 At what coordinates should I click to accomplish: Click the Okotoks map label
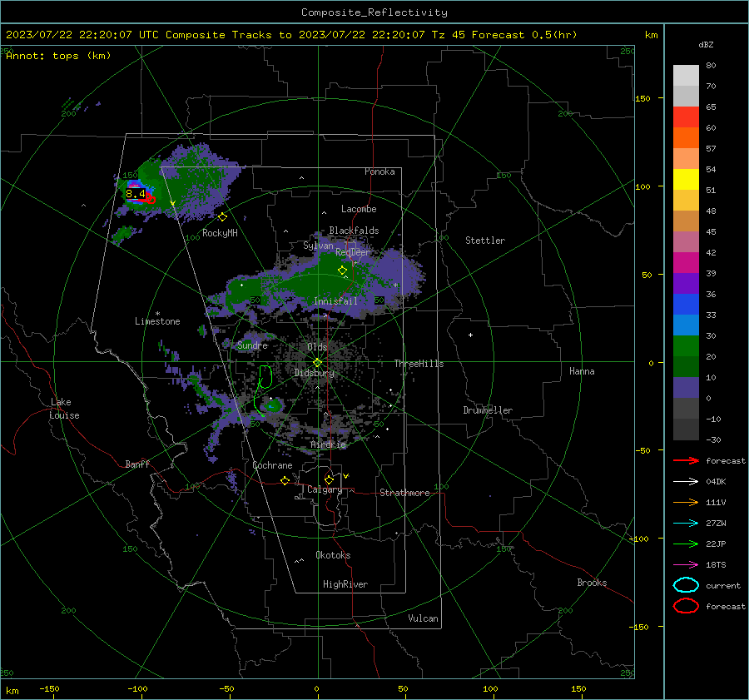tap(334, 555)
